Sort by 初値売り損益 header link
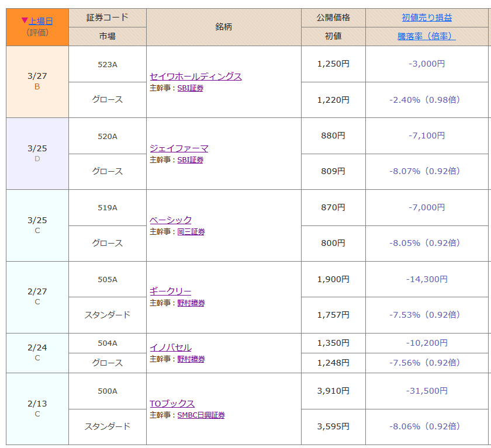Screen dimensions: 491x448 427,18
